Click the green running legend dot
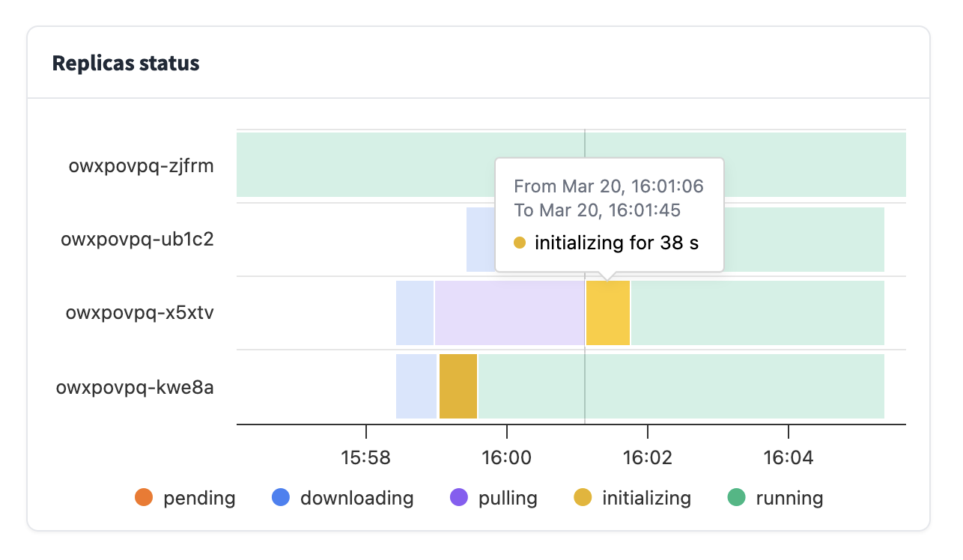Viewport: 963px width, 560px height. [x=737, y=497]
